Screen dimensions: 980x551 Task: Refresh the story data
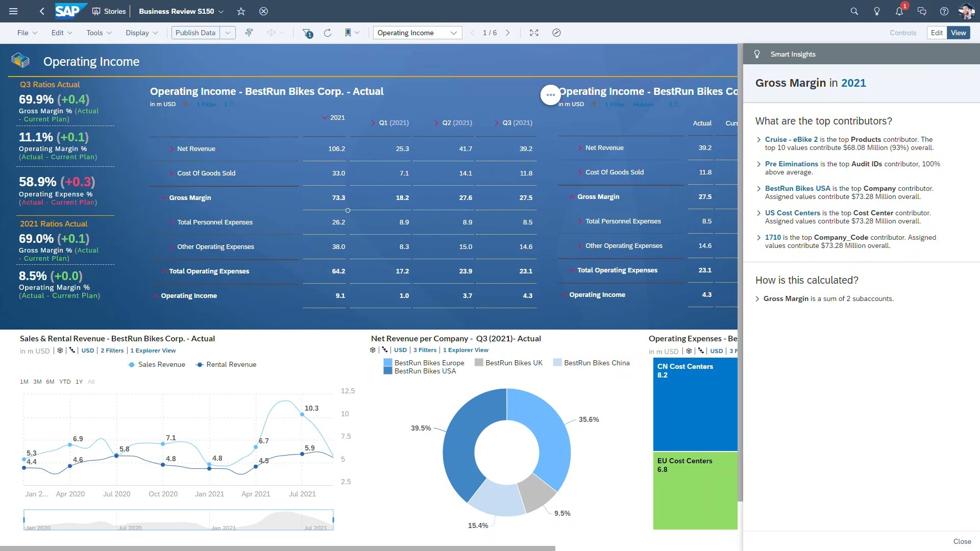[x=328, y=33]
